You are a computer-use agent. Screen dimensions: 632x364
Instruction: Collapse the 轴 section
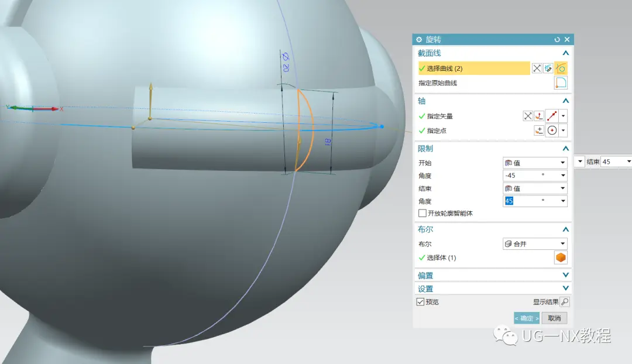[x=565, y=101]
